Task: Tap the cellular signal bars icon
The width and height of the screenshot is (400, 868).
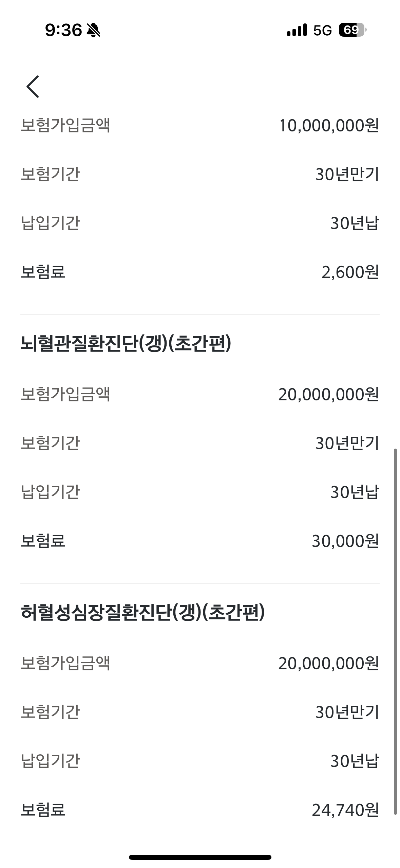Action: [x=297, y=30]
